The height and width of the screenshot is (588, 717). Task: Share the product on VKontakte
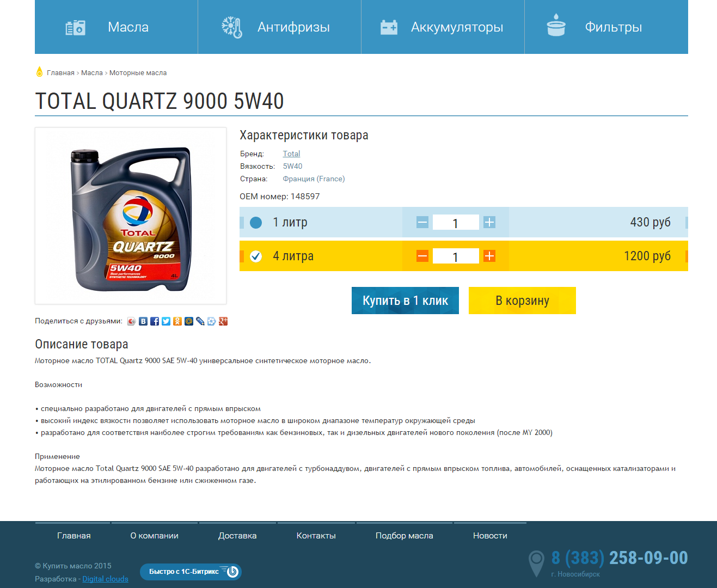(x=143, y=321)
